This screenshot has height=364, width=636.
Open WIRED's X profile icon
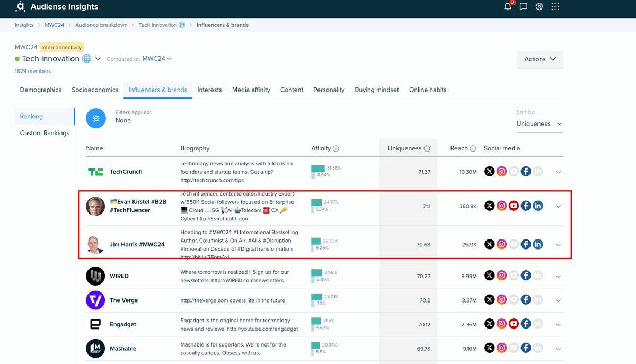[490, 276]
